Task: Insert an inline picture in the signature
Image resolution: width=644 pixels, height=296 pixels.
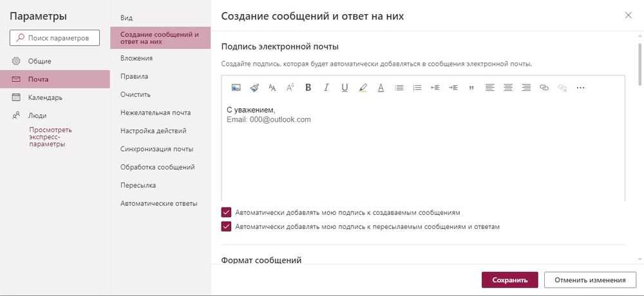Action: [x=236, y=88]
